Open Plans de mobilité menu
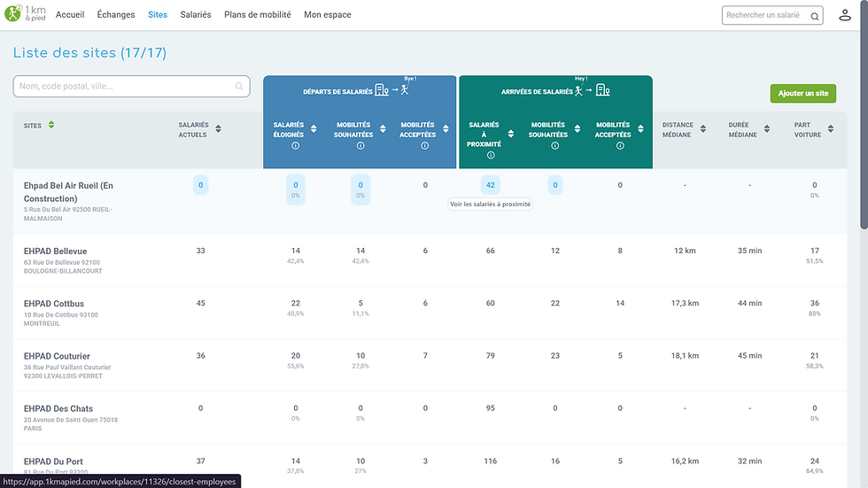868x488 pixels. click(x=258, y=15)
